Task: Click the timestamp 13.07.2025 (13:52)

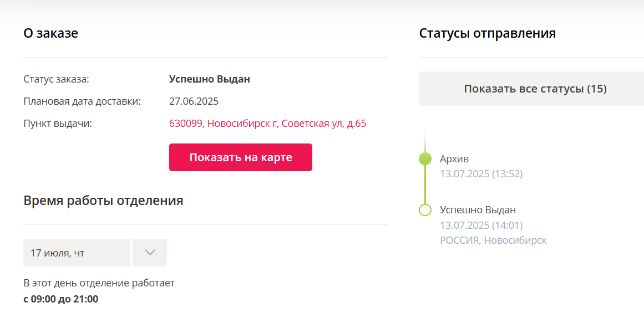Action: [x=481, y=174]
